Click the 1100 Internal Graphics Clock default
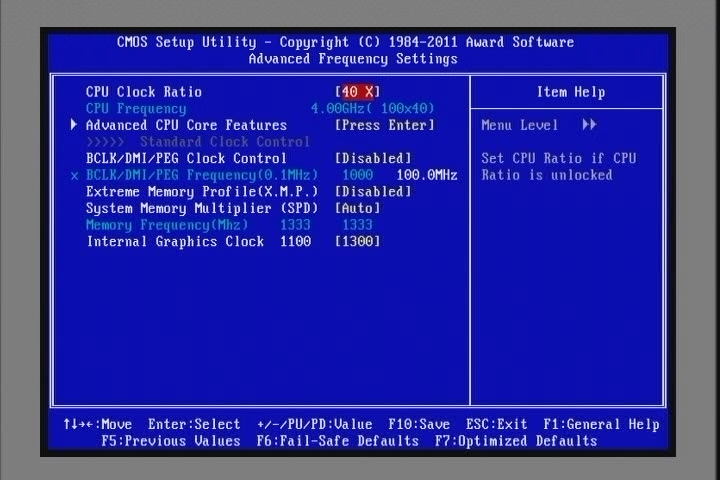 click(295, 242)
